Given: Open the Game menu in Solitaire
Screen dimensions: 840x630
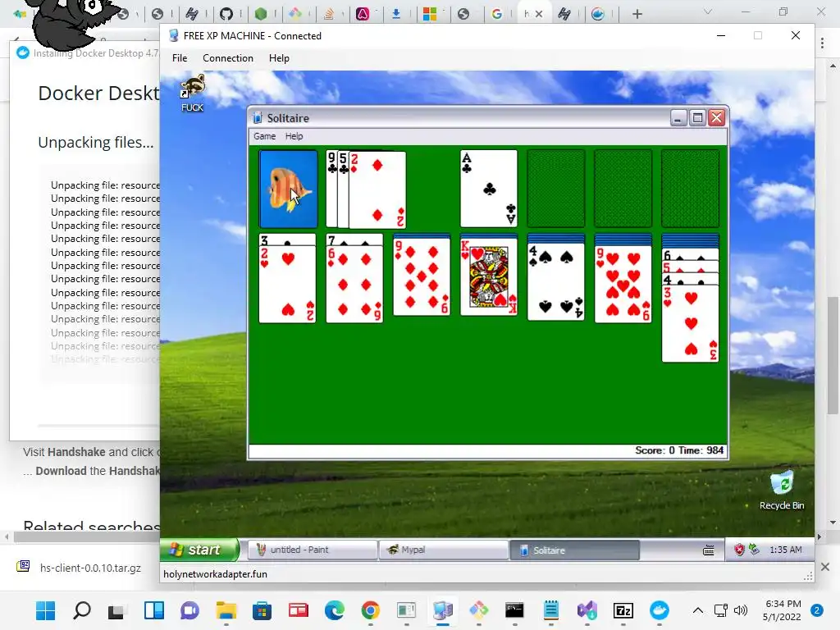Looking at the screenshot, I should click(x=265, y=136).
